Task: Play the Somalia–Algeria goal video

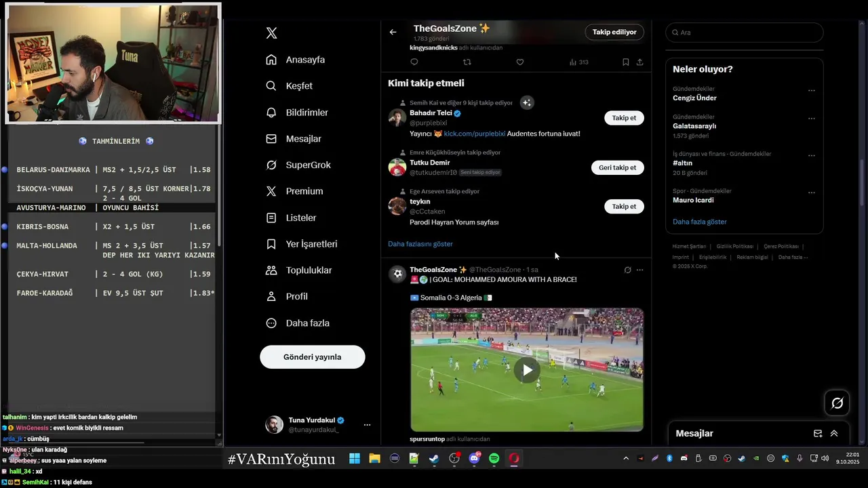Action: [527, 370]
